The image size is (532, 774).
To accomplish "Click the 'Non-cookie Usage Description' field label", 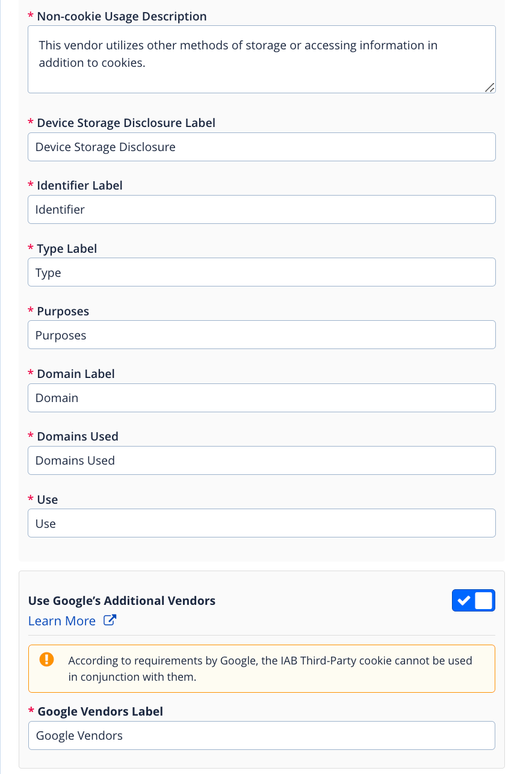I will (122, 17).
